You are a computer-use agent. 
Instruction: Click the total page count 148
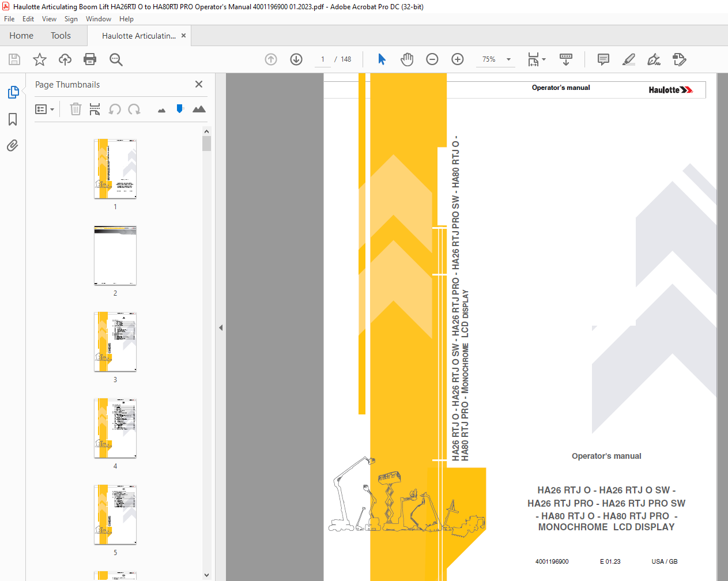[x=346, y=59]
